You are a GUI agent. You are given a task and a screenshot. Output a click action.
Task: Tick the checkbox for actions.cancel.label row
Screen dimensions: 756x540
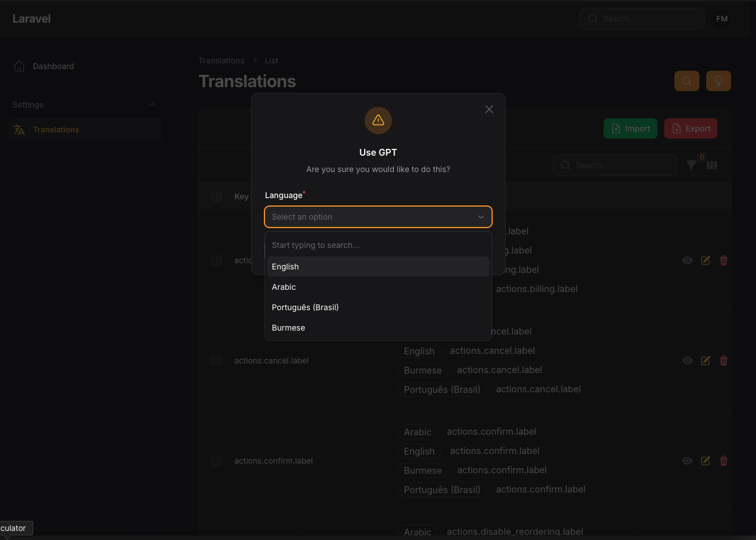tap(216, 361)
